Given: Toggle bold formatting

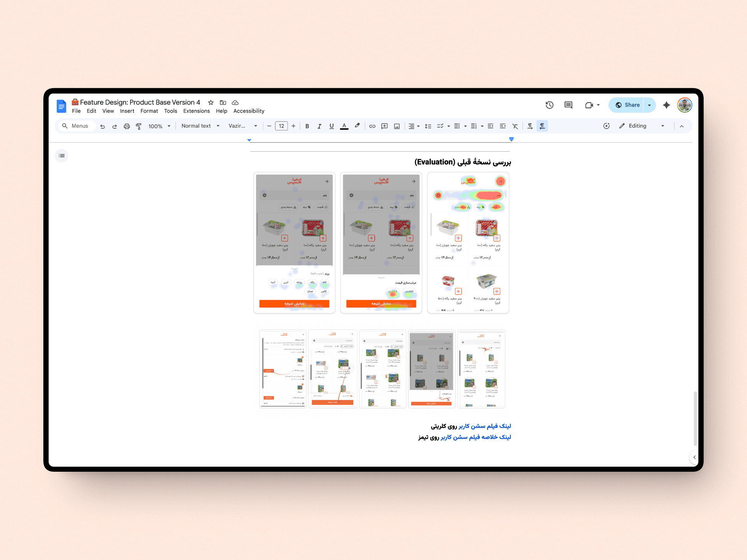Looking at the screenshot, I should pos(307,126).
